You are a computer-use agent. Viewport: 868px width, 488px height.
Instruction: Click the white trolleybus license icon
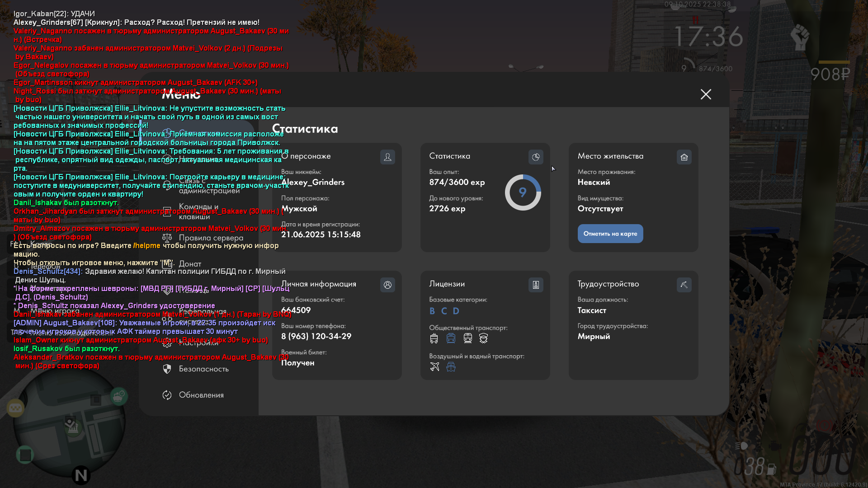pyautogui.click(x=434, y=338)
